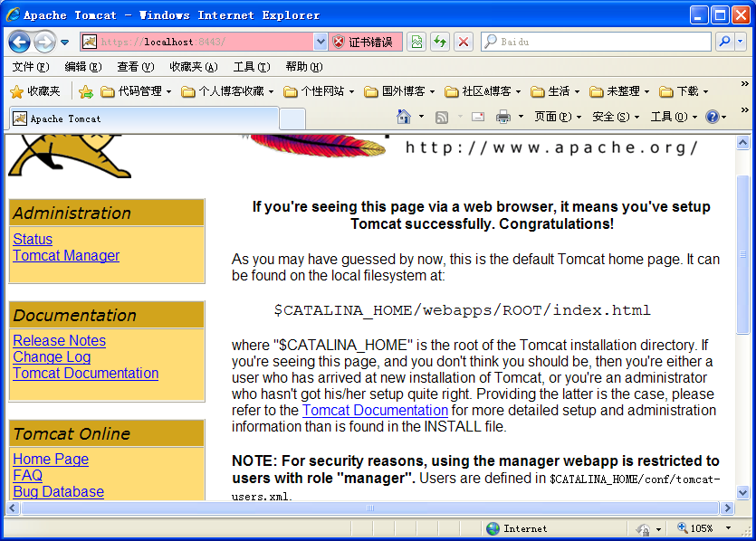
Task: Open the Home Page link
Action: [x=51, y=459]
